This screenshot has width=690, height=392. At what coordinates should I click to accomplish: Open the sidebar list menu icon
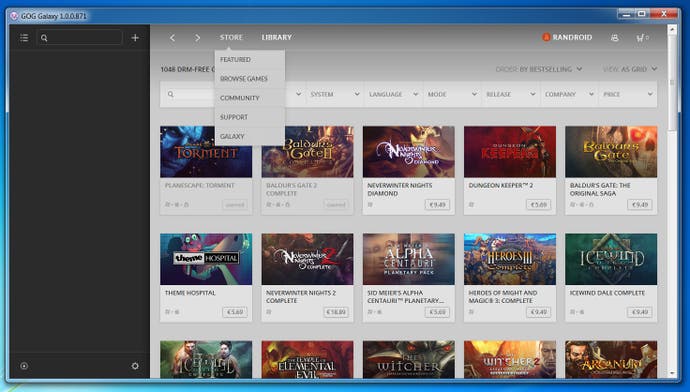(x=24, y=38)
